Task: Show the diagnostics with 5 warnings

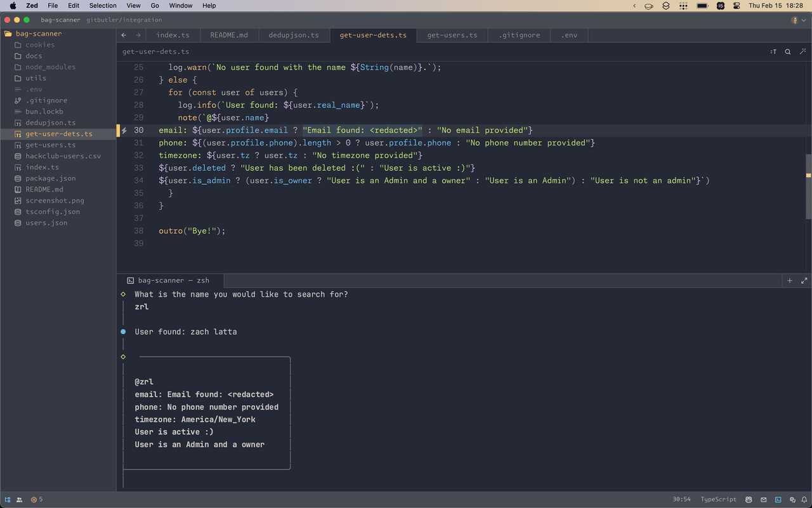Action: point(37,500)
